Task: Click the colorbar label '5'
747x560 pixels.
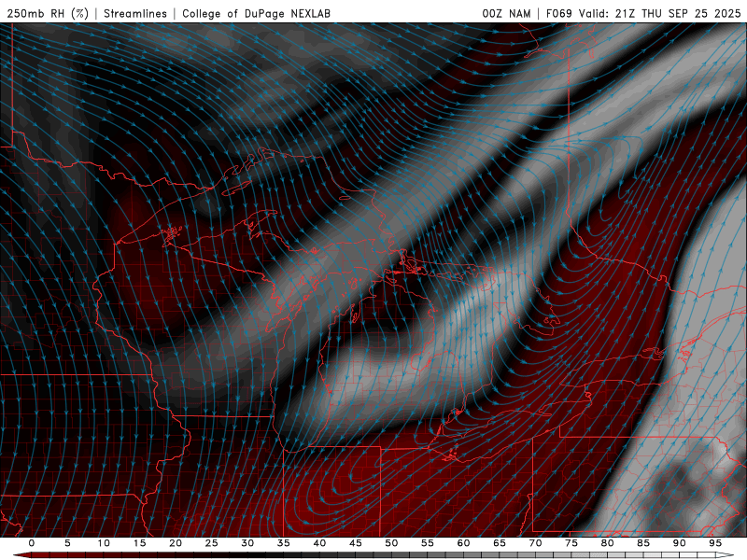Action: 67,543
